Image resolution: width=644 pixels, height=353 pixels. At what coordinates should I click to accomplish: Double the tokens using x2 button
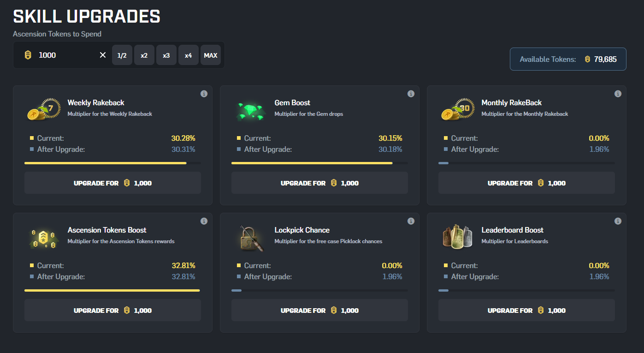[144, 55]
